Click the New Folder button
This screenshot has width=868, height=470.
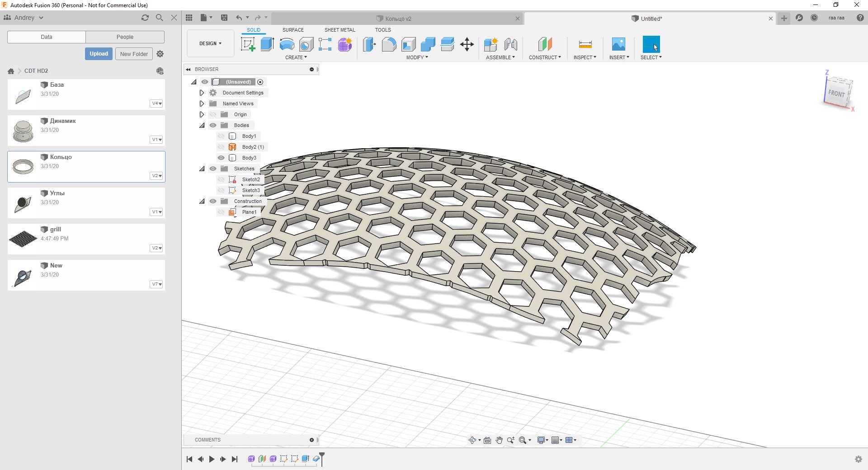[134, 54]
